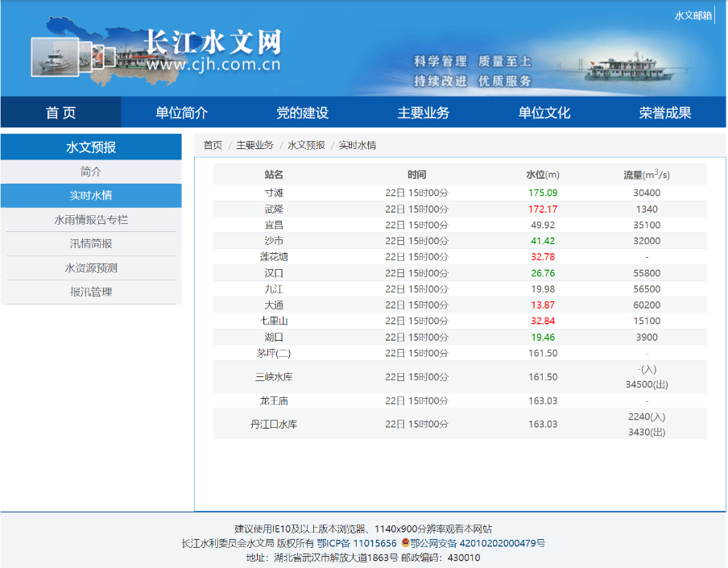
Task: Open the 水文邮箱 link
Action: [693, 15]
